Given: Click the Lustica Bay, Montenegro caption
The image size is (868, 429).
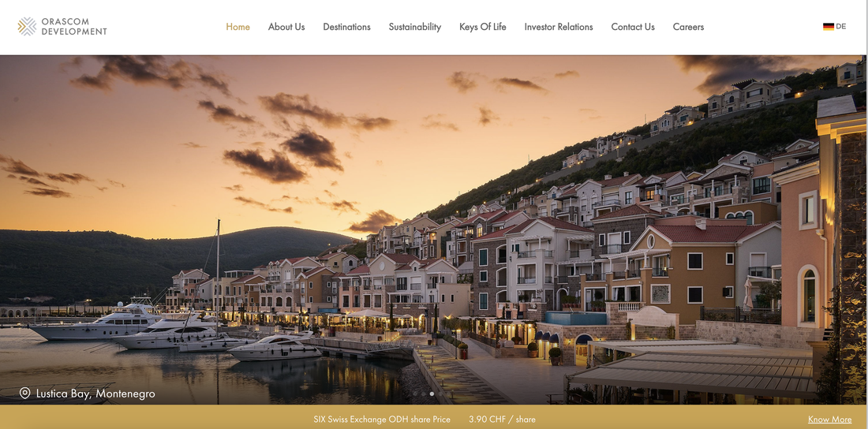Looking at the screenshot, I should (95, 394).
